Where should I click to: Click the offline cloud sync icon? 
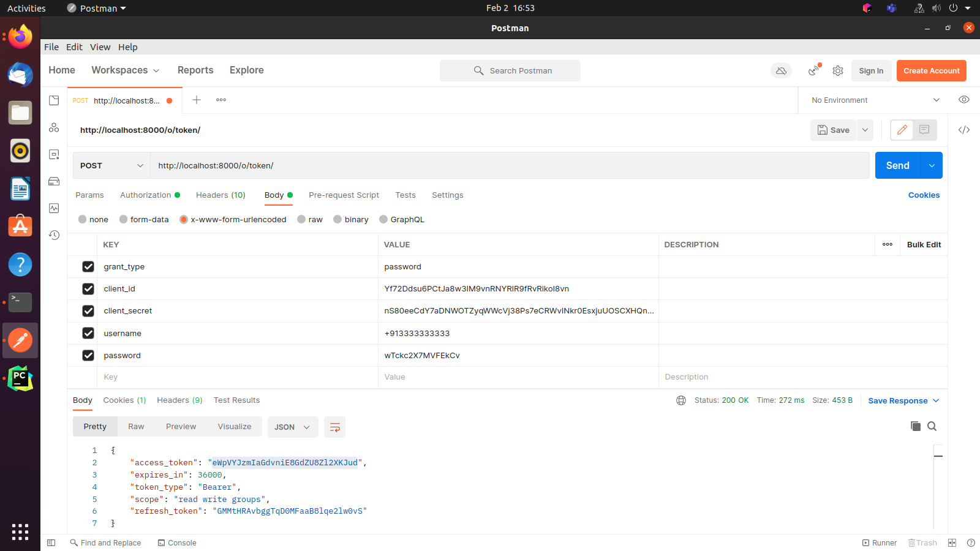coord(781,71)
